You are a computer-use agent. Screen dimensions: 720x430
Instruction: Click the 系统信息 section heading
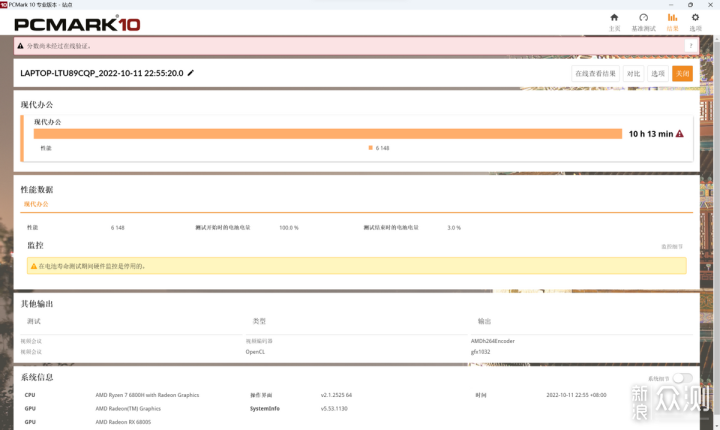point(37,377)
